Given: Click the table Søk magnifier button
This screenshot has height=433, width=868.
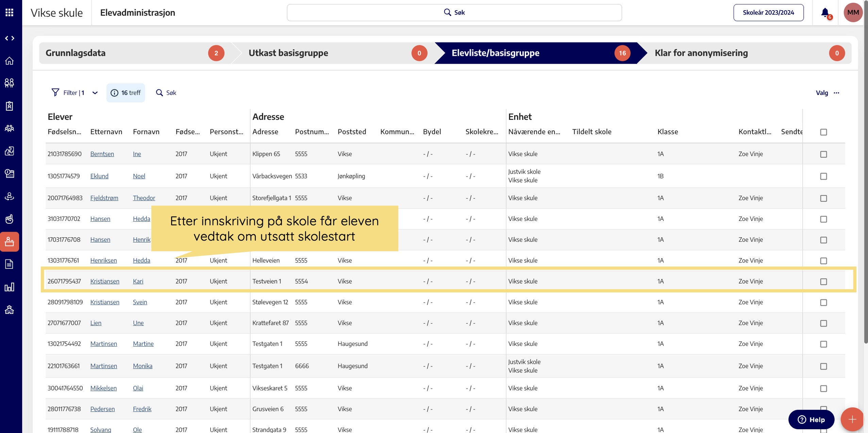Looking at the screenshot, I should [166, 93].
